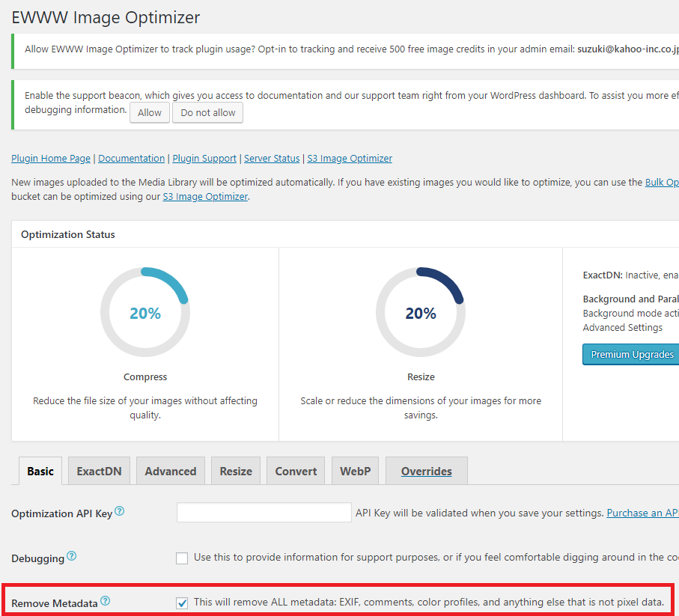
Task: Uncheck the Remove Metadata checkbox
Action: [182, 603]
